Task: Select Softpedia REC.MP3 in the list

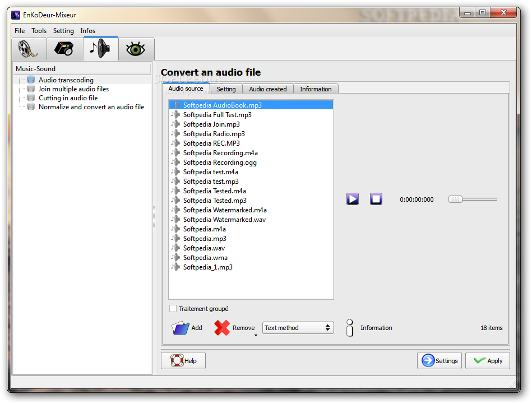Action: (251, 143)
